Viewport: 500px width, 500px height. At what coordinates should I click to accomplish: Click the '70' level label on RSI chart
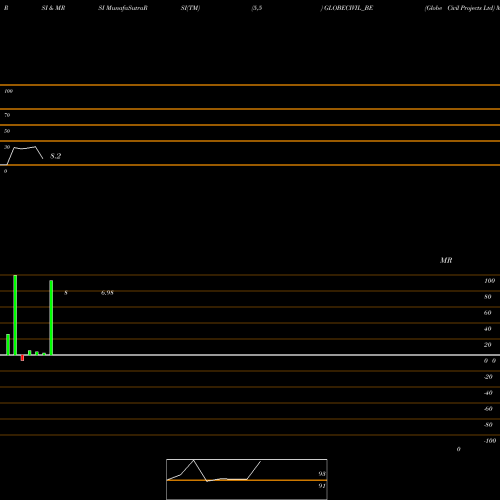[7, 115]
